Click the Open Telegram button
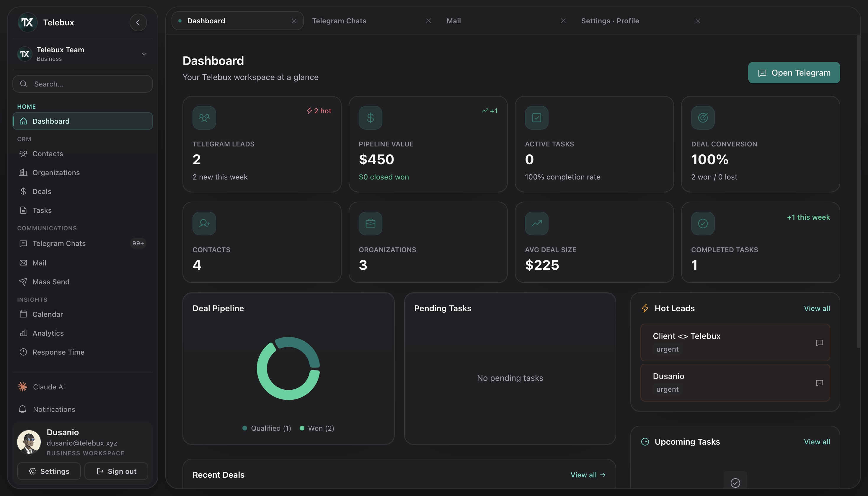The width and height of the screenshot is (868, 496). click(794, 73)
